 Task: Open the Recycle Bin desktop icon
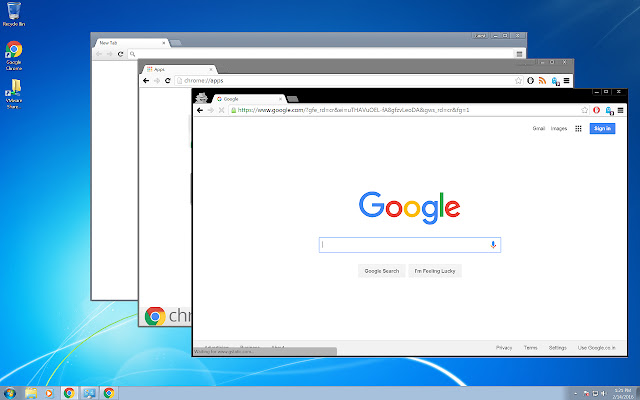click(13, 14)
